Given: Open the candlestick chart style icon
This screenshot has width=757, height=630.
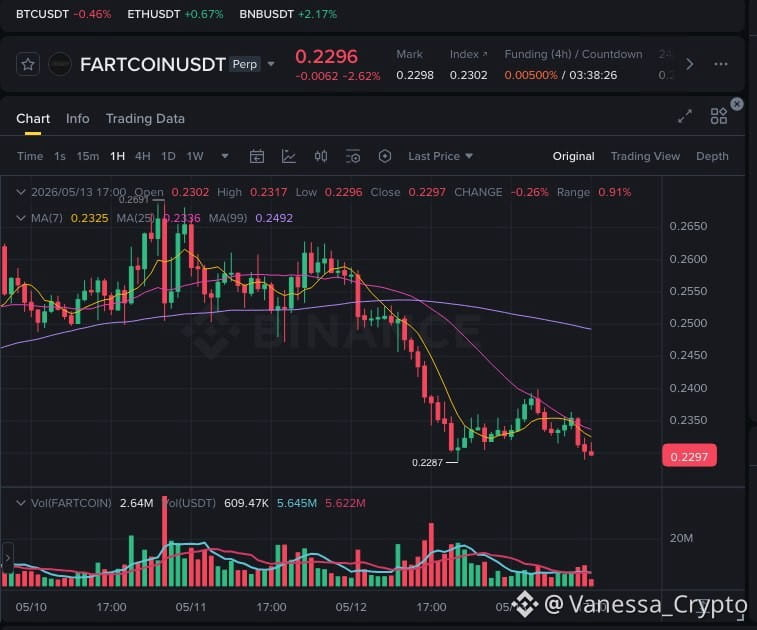Looking at the screenshot, I should click(x=321, y=156).
